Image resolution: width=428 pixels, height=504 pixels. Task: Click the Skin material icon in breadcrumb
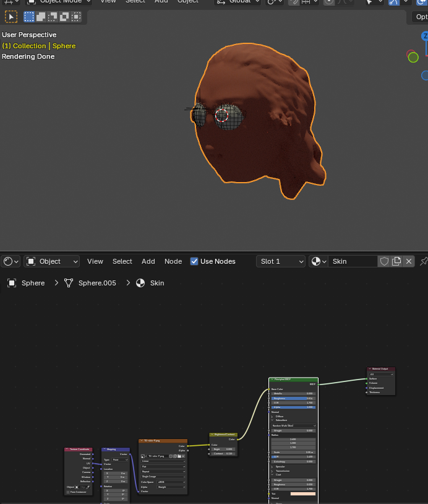point(140,283)
